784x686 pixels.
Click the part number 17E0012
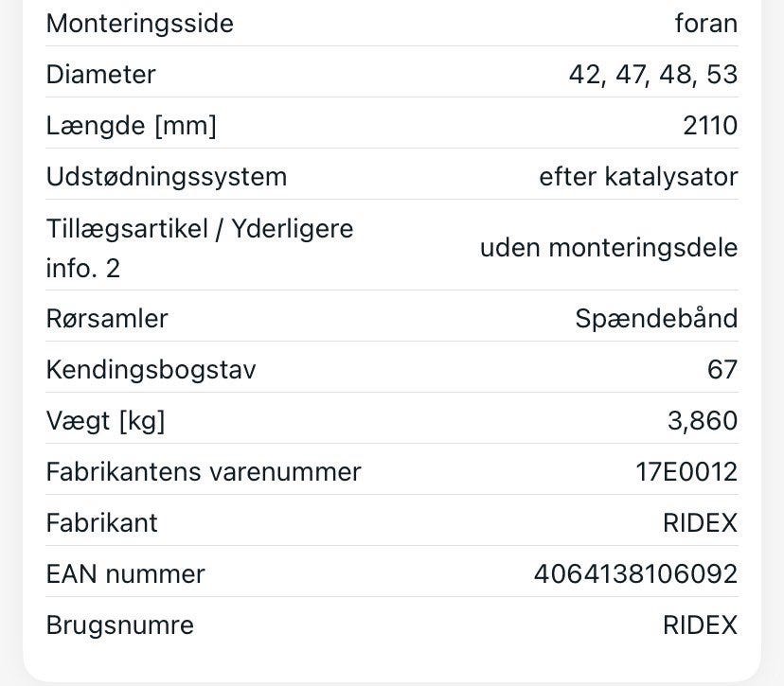pyautogui.click(x=686, y=471)
